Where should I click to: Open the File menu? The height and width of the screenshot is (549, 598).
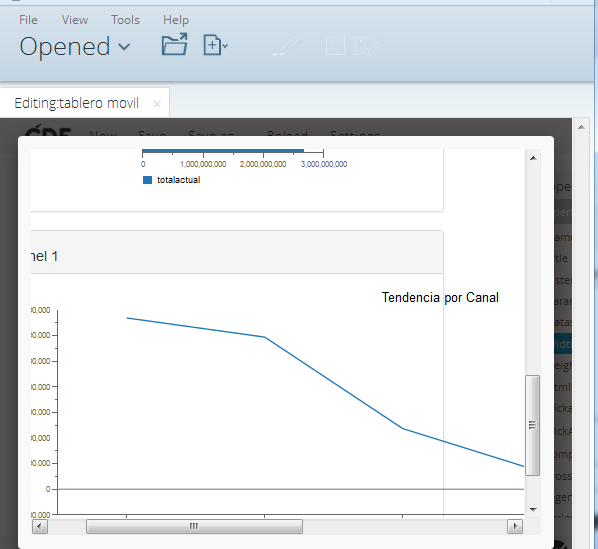coord(28,20)
